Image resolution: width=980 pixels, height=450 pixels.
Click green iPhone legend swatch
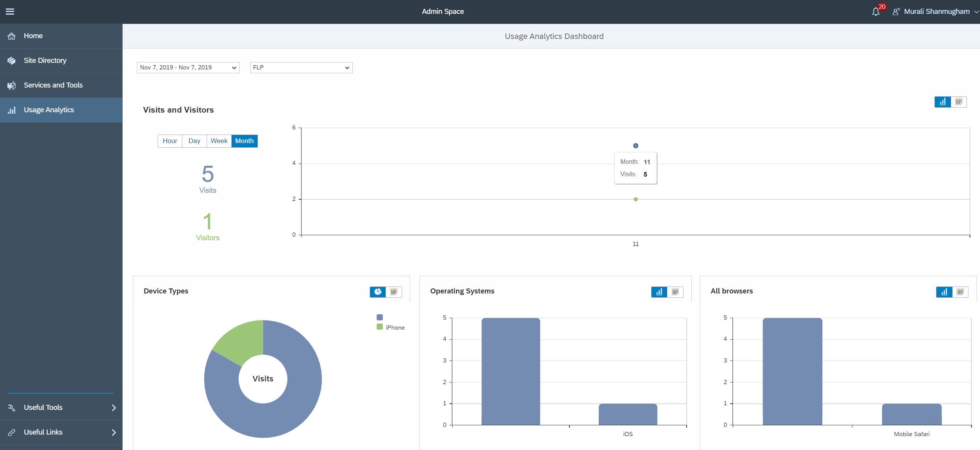[380, 327]
